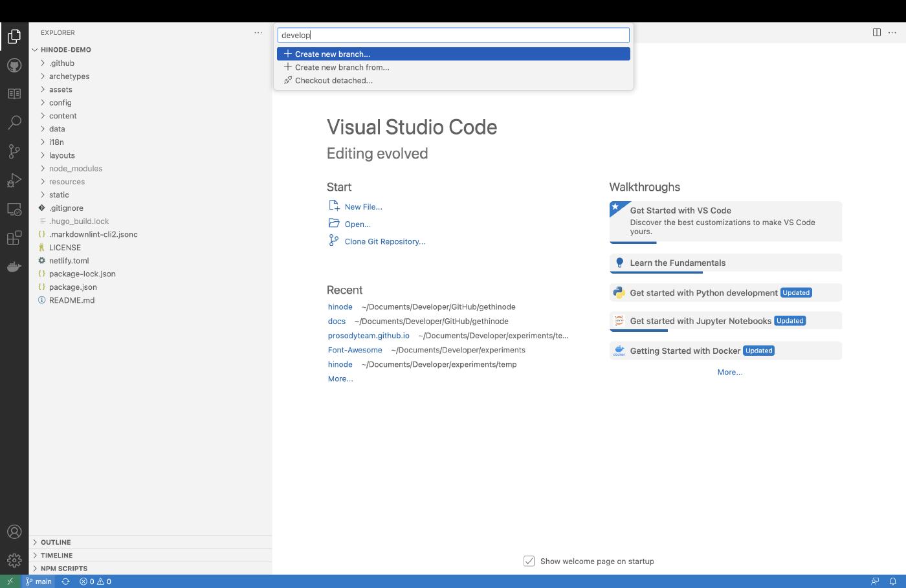Open the Accounts menu icon

[x=14, y=532]
